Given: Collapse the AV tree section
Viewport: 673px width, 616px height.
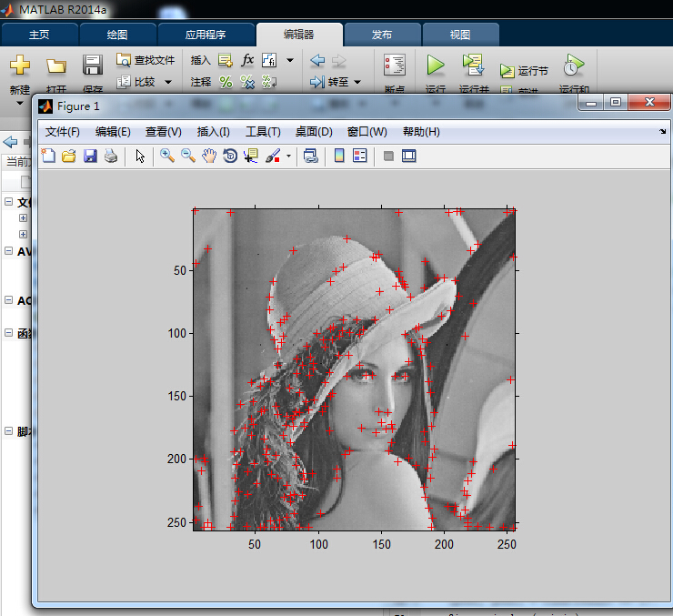Looking at the screenshot, I should click(8, 251).
